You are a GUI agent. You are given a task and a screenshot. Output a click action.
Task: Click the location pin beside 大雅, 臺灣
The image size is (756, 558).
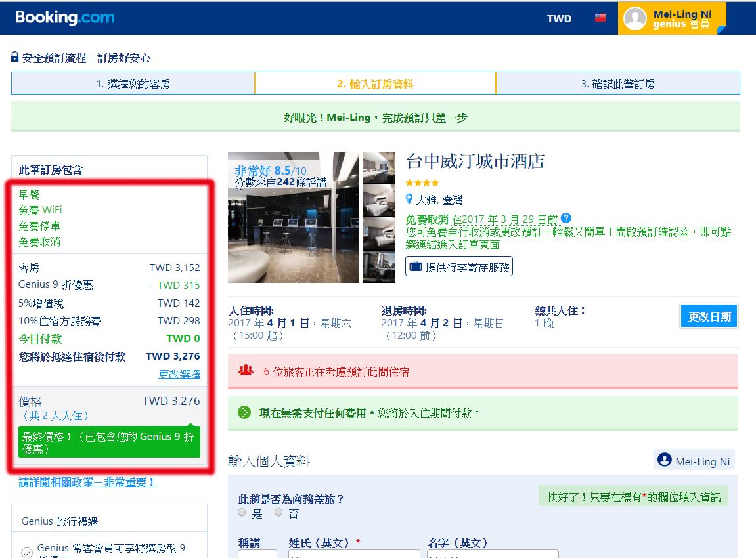pos(409,199)
